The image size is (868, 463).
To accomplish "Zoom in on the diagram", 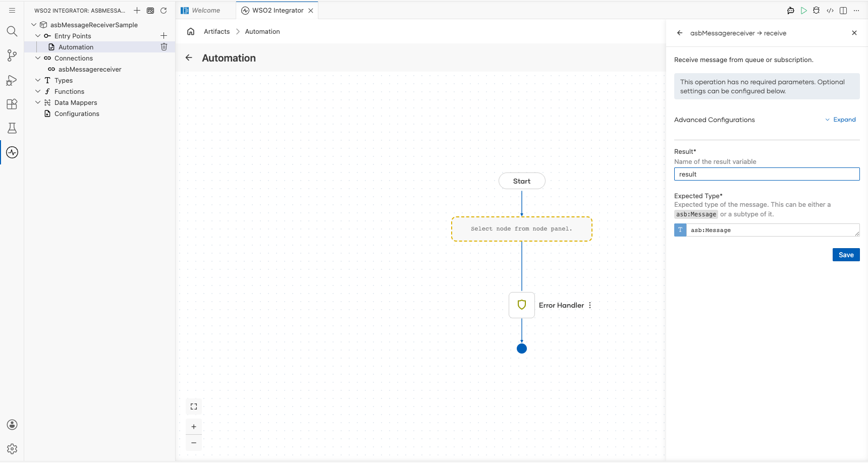I will pos(194,427).
